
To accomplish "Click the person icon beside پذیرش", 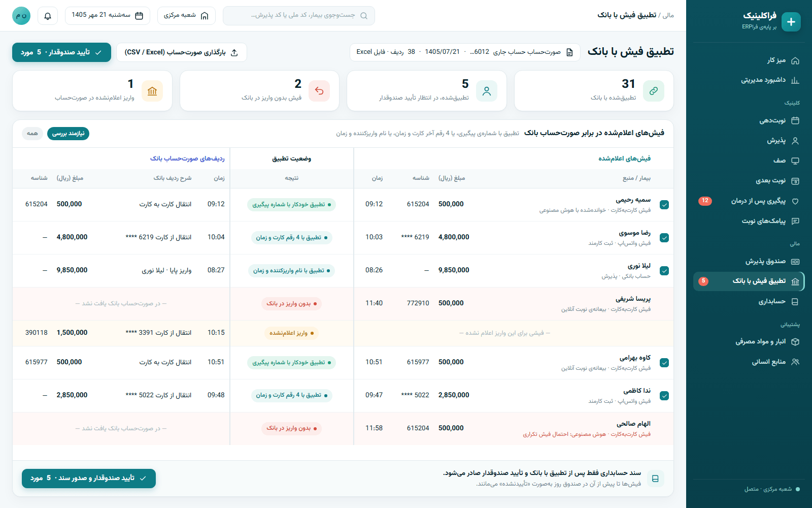I will tap(795, 141).
